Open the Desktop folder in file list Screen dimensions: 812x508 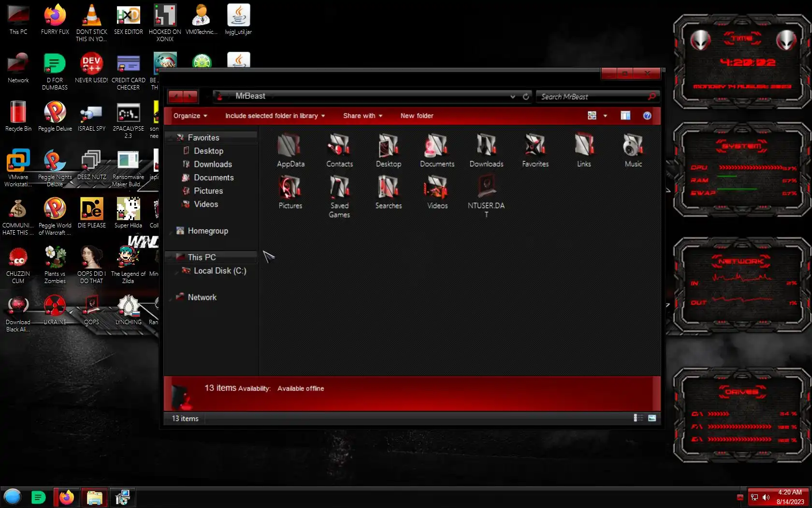389,150
